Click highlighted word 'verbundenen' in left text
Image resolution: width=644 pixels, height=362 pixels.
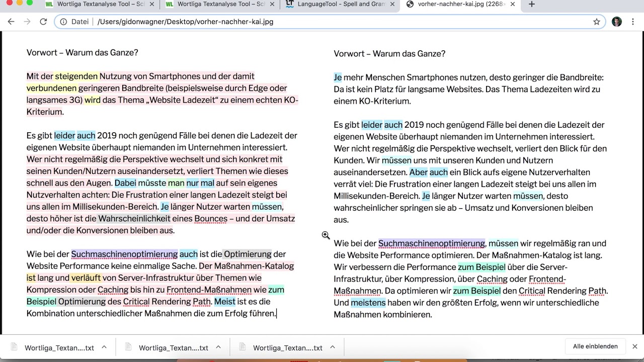tap(51, 88)
